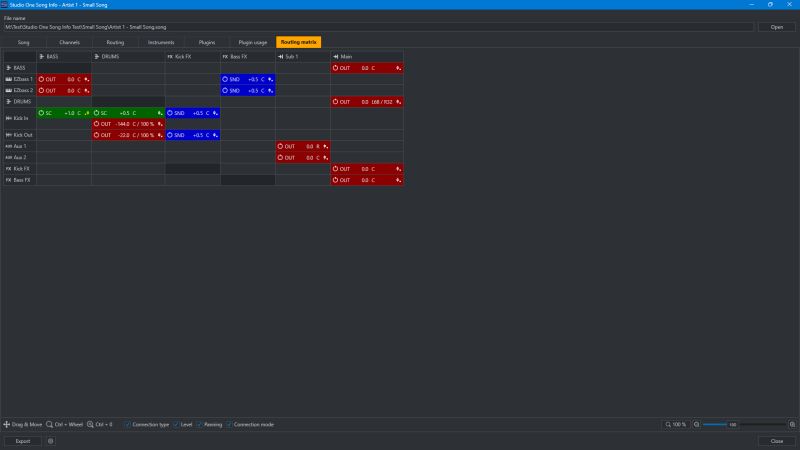Click the Drag & Move cross icon
The height and width of the screenshot is (450, 800).
(x=7, y=424)
